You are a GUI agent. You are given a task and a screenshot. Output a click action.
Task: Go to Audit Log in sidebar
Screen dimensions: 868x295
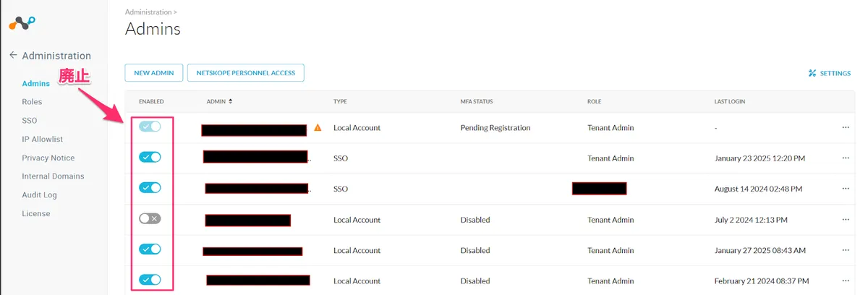click(39, 194)
